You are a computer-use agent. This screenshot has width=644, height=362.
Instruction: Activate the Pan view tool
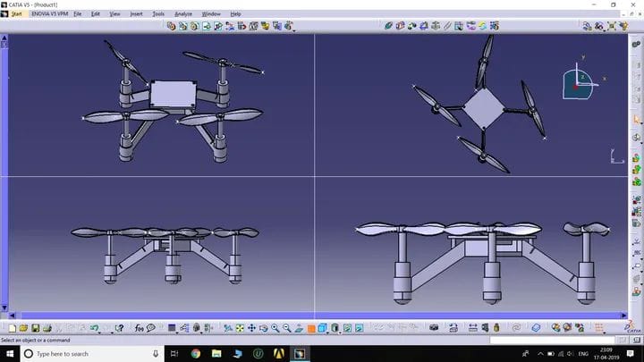coord(251,328)
